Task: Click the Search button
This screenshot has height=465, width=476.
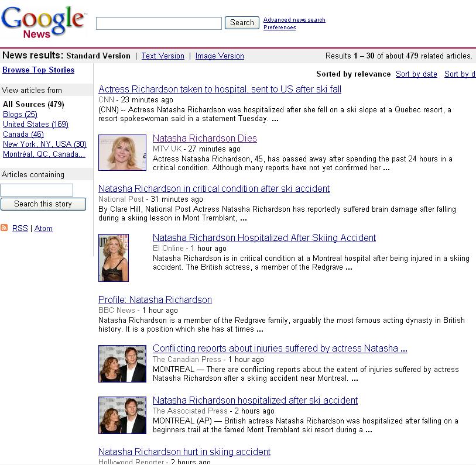Action: (242, 23)
